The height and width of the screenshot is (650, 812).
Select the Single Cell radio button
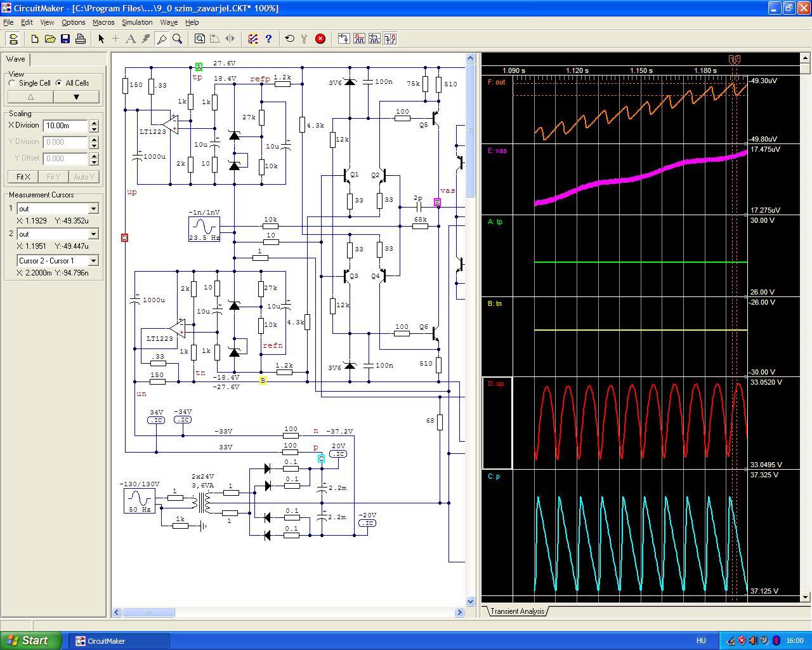[x=13, y=83]
